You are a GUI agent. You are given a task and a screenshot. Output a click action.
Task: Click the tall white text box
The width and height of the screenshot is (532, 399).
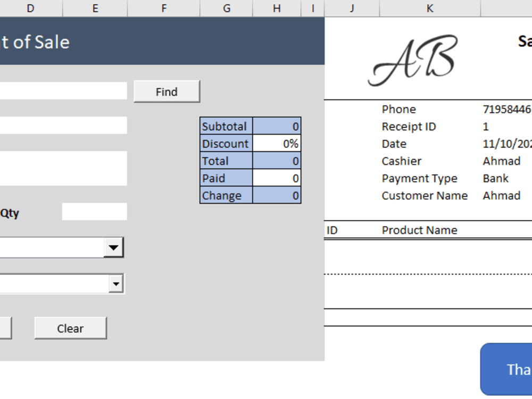point(63,168)
